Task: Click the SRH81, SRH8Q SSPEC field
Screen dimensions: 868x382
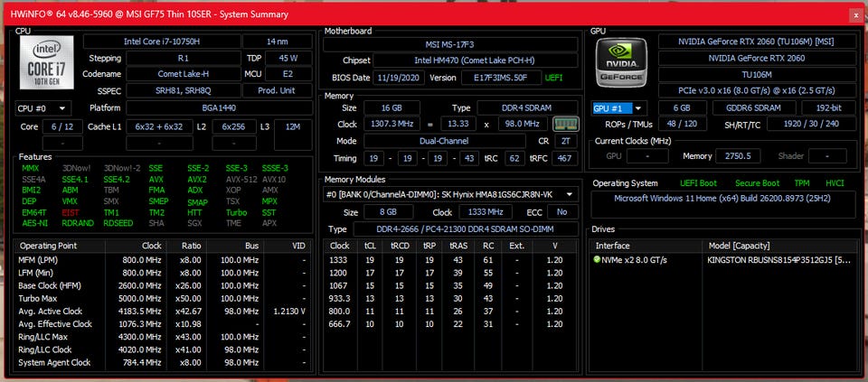Action: 184,90
